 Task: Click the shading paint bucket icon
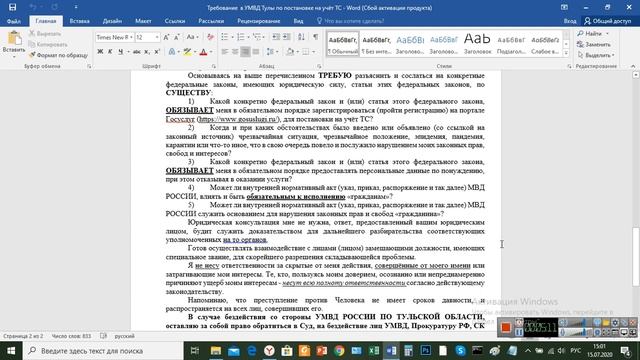(290, 52)
